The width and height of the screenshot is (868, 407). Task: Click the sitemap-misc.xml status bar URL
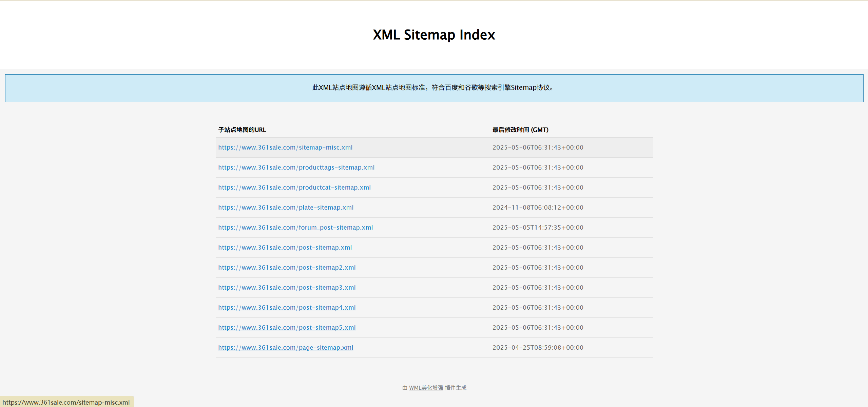tap(66, 402)
